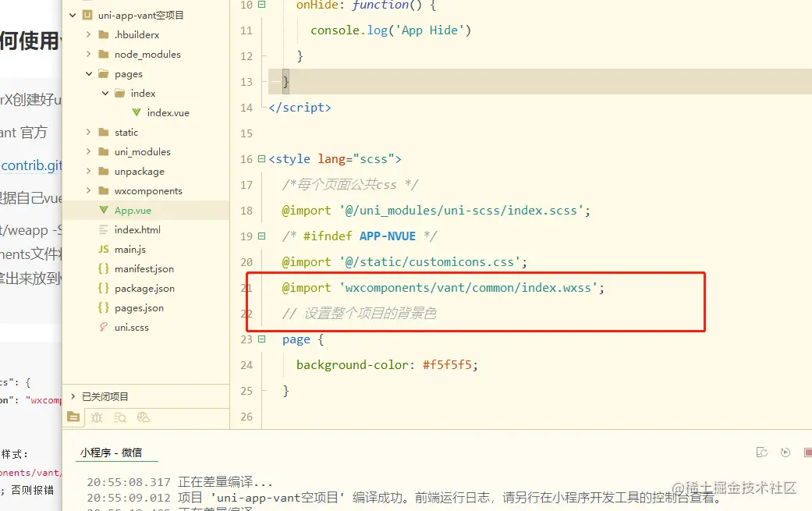Image resolution: width=812 pixels, height=511 pixels.
Task: Click the project icon of uni-app-vant空项目
Action: pyautogui.click(x=87, y=15)
